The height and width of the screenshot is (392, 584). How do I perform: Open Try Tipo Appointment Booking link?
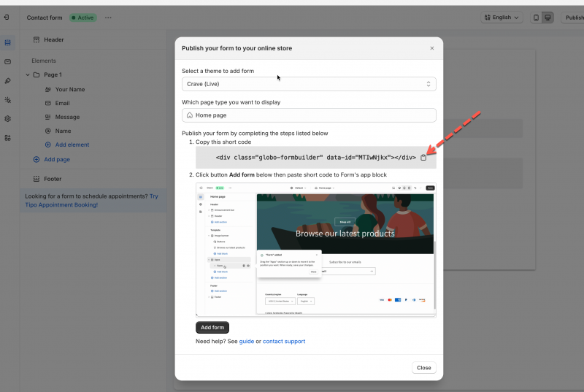point(91,200)
